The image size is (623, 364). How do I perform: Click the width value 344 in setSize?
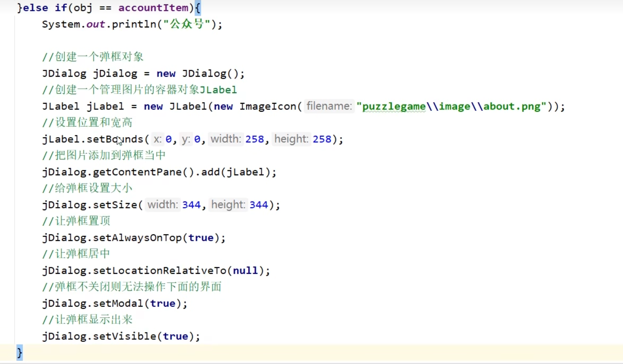point(191,205)
